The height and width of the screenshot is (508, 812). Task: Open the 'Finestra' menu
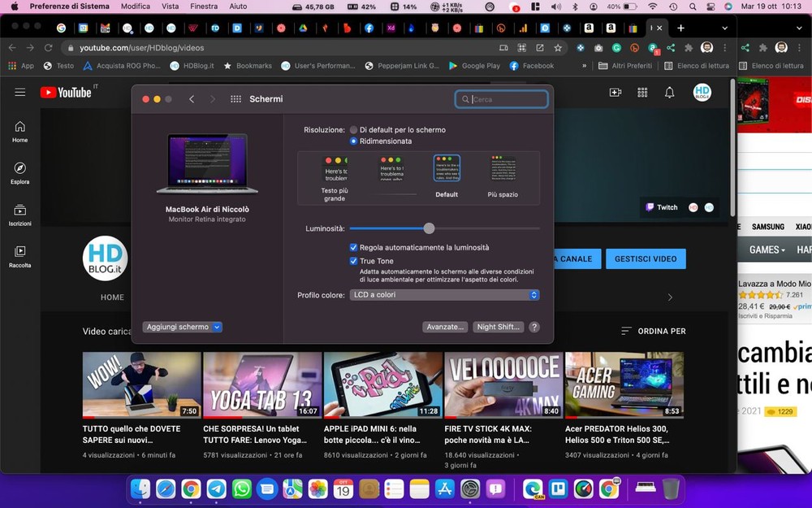pyautogui.click(x=204, y=7)
